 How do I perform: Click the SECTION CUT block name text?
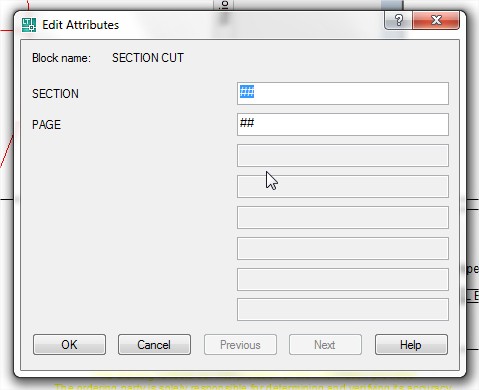pos(148,58)
